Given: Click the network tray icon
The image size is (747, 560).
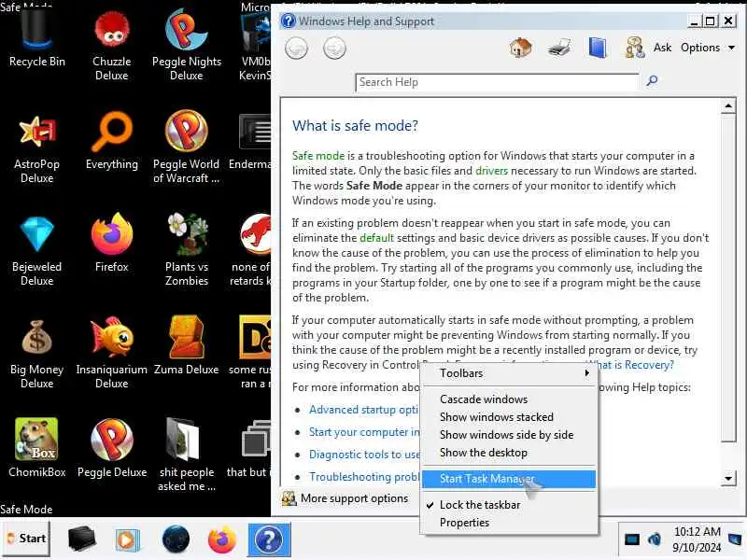Looking at the screenshot, I should (x=632, y=539).
